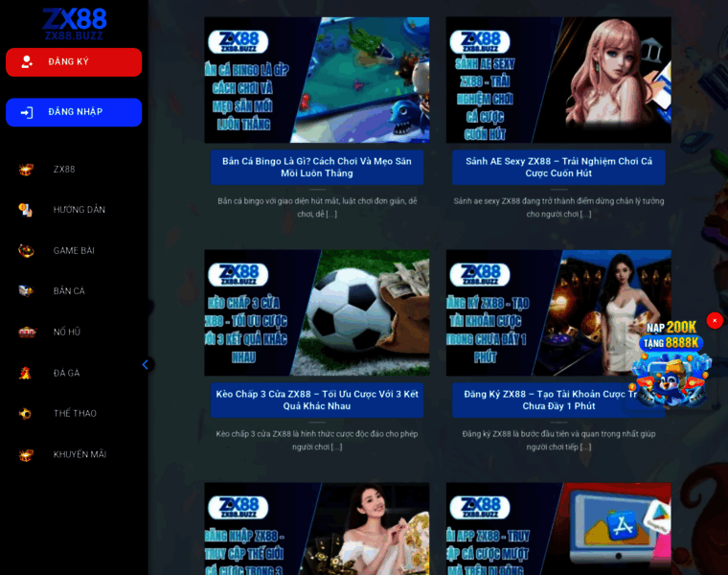Click App Store icon in Tải App thumbnail
This screenshot has width=728, height=575.
point(622,526)
